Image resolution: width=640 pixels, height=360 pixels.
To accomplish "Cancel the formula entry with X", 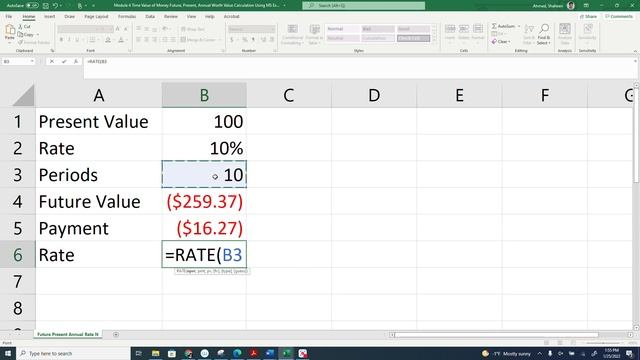I will [52, 61].
